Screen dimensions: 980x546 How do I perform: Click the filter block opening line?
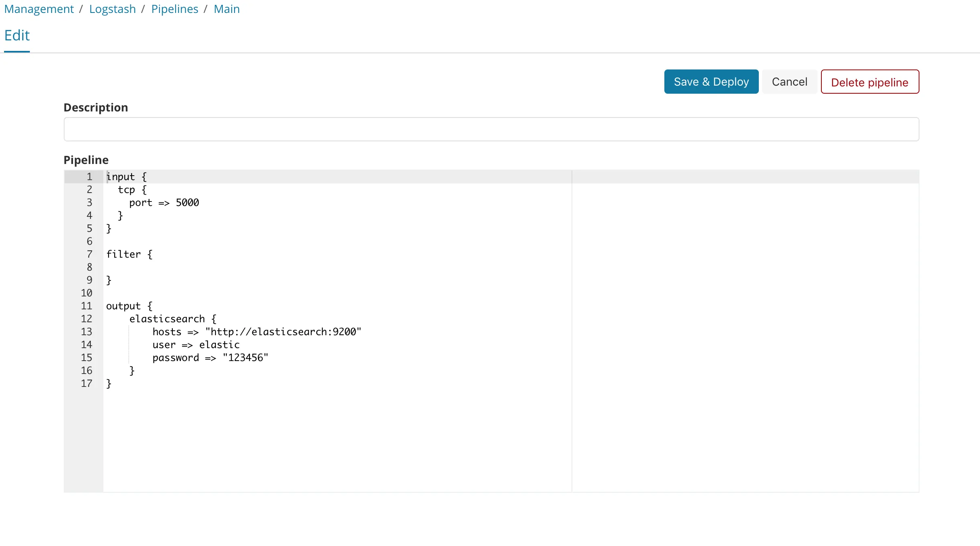pos(129,254)
